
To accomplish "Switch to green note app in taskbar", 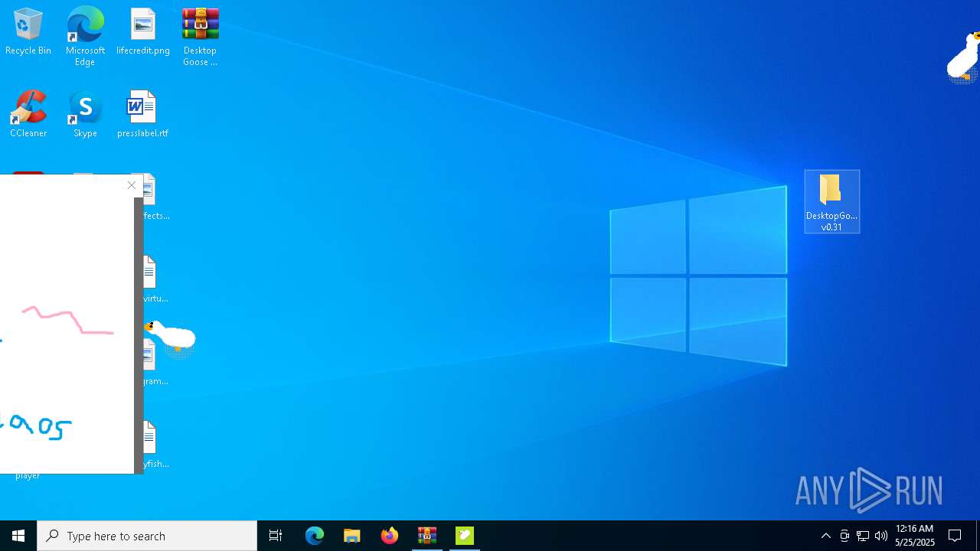I will click(465, 536).
